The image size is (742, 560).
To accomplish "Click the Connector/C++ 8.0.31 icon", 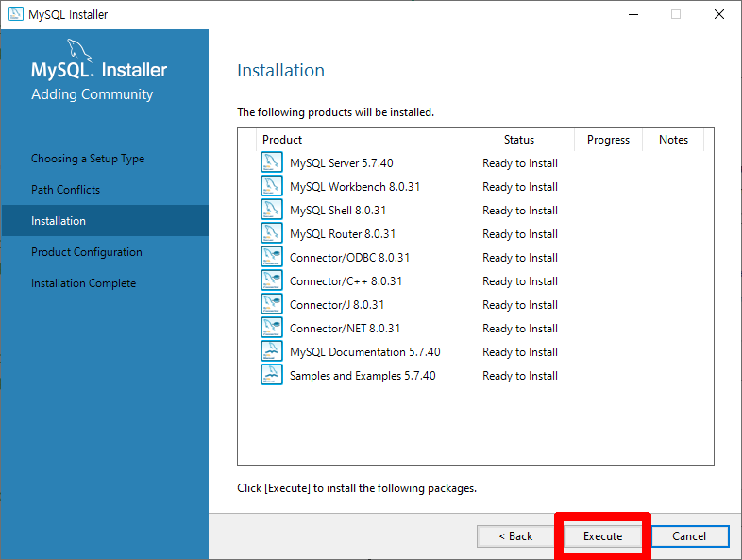I will coord(272,280).
